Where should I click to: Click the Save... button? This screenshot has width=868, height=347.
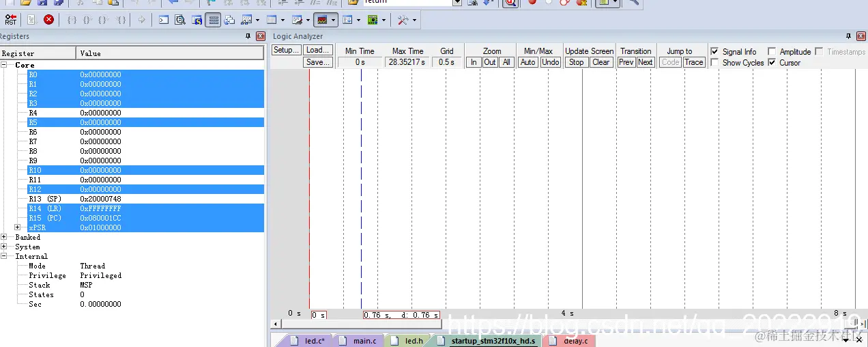point(318,62)
